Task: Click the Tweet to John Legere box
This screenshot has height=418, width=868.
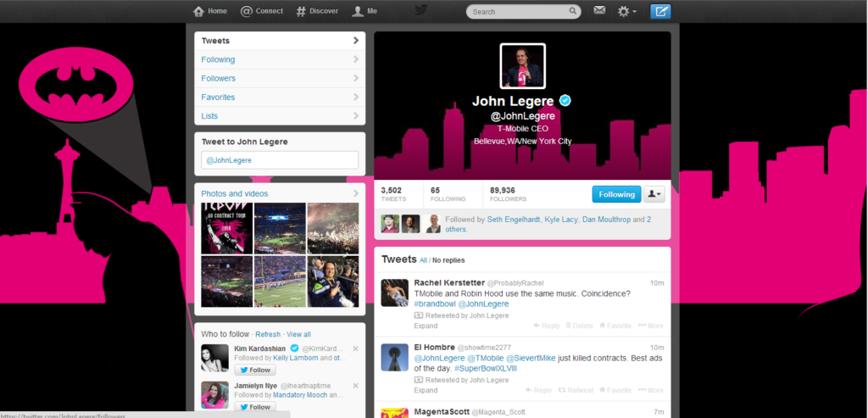Action: click(280, 160)
